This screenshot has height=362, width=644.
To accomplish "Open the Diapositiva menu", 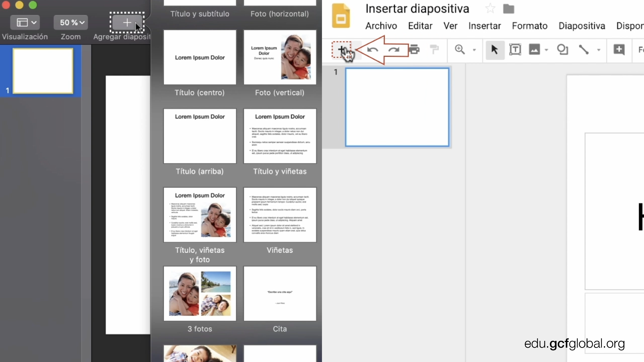I will (x=582, y=26).
